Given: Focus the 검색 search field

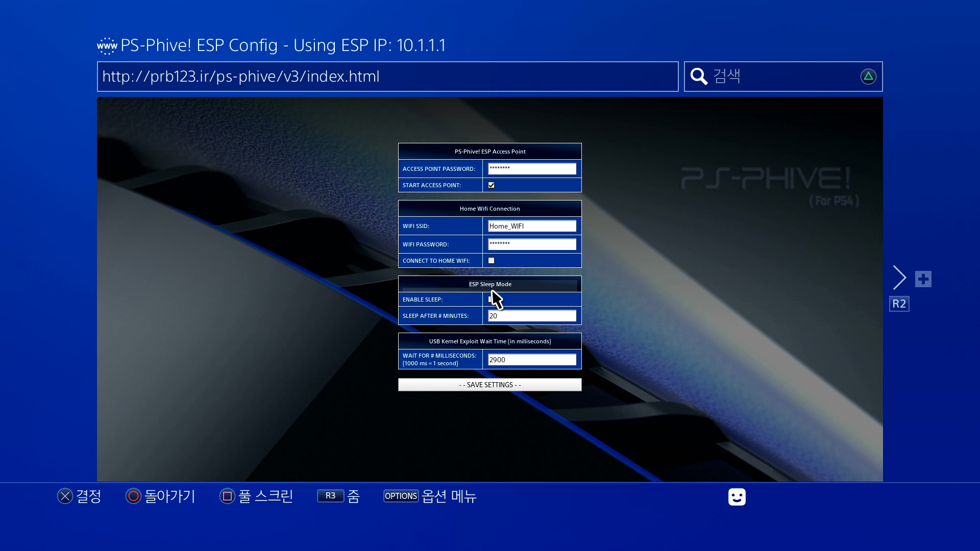Looking at the screenshot, I should [783, 77].
